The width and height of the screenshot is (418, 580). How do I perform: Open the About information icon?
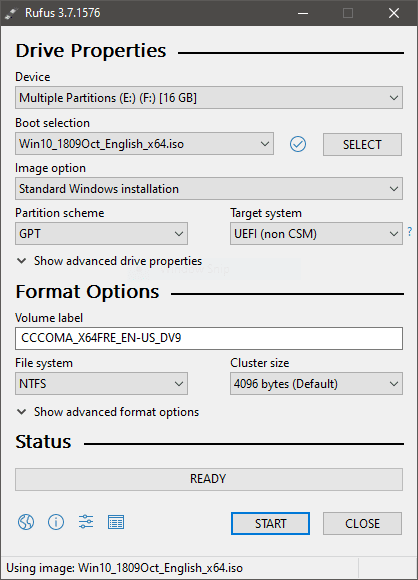coord(56,522)
